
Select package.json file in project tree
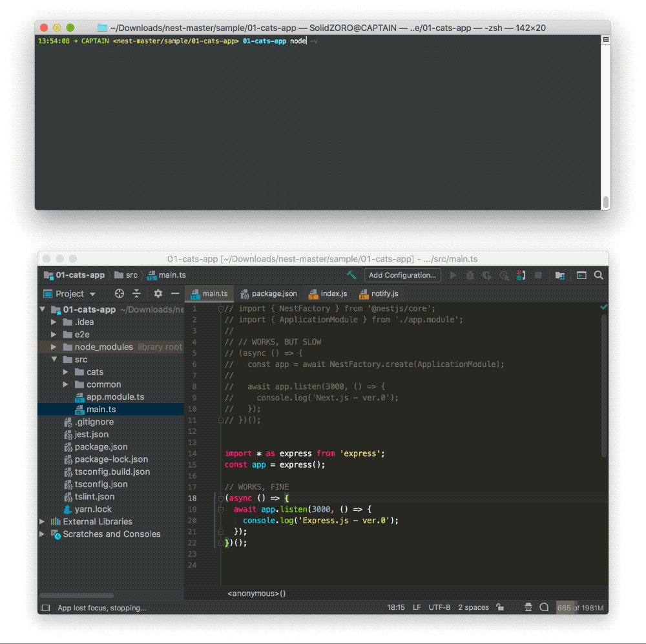pos(96,446)
